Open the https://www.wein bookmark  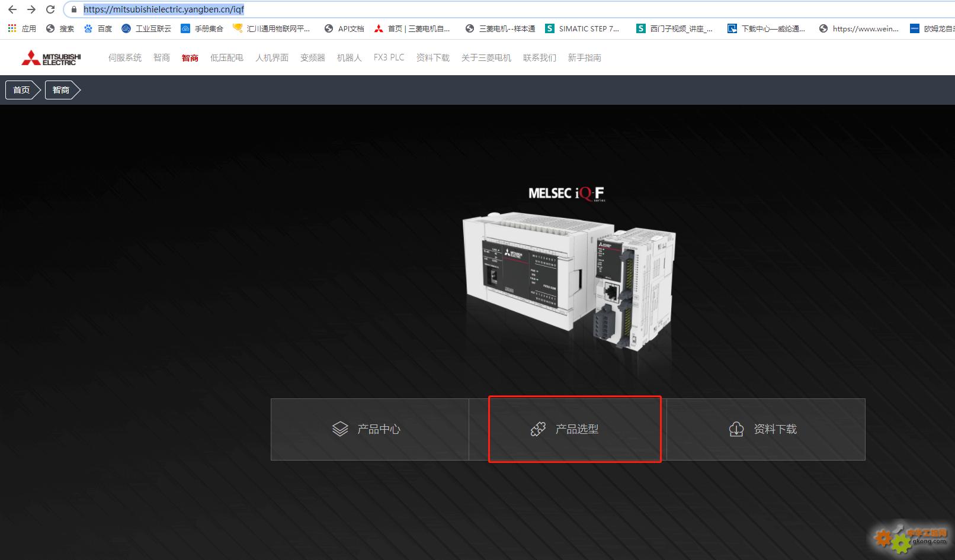tap(859, 28)
